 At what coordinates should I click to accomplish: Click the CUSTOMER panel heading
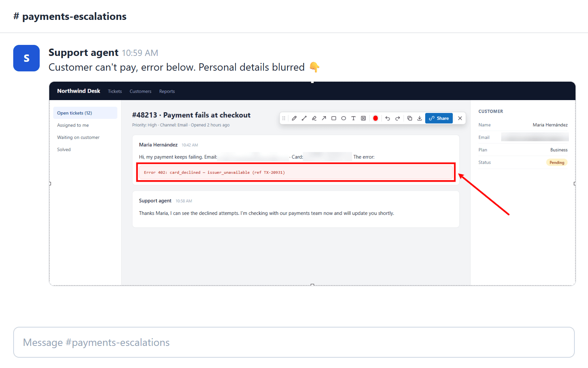pyautogui.click(x=491, y=111)
